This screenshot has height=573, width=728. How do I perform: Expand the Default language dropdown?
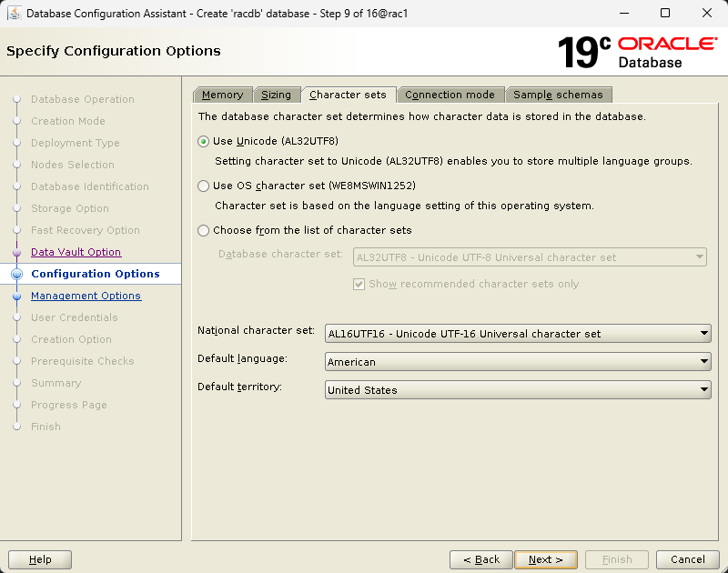click(518, 361)
